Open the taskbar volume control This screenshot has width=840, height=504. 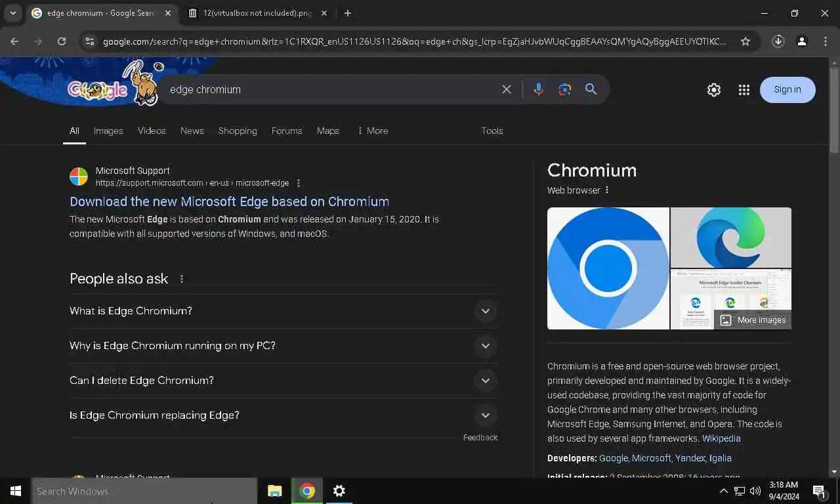tap(755, 491)
